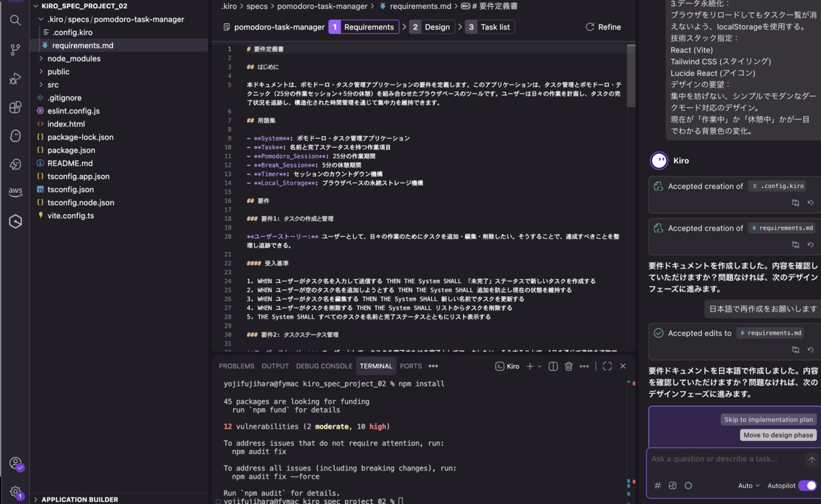Open the Kiro hooks lightning-ghost icon
Screen dimensions: 821x504
[x=15, y=164]
